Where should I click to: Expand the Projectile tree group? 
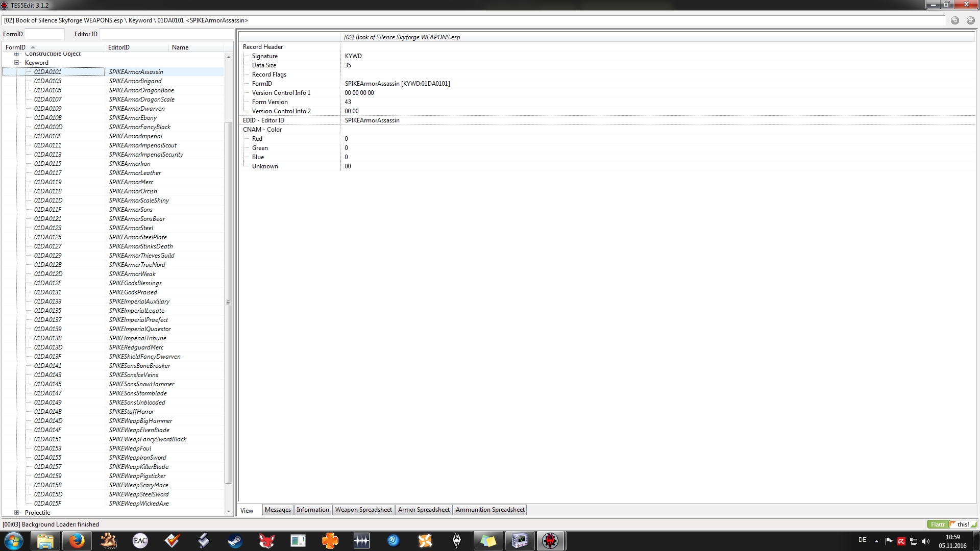click(17, 513)
